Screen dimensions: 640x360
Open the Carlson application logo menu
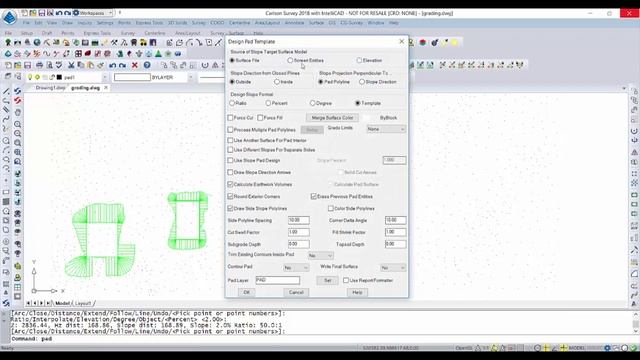click(x=9, y=17)
